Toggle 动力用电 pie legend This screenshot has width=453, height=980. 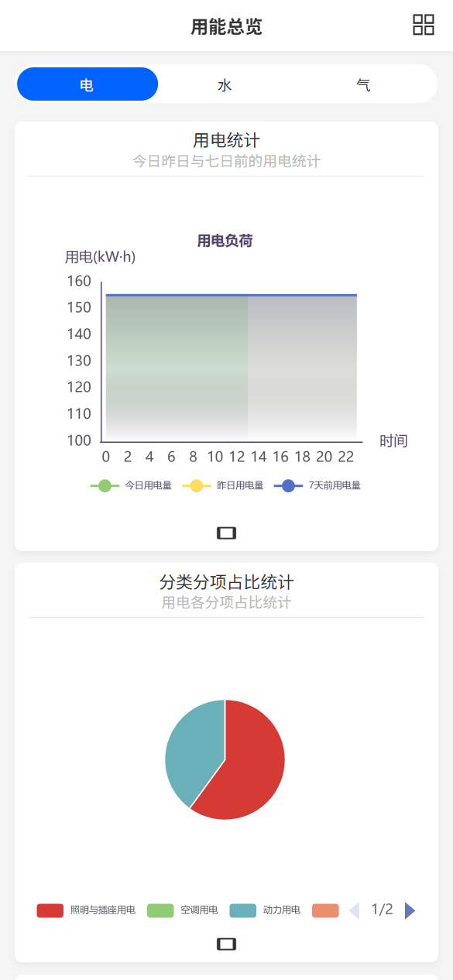click(x=266, y=910)
